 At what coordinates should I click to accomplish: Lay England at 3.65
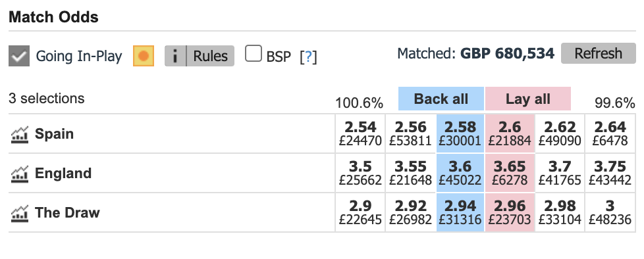click(x=510, y=173)
